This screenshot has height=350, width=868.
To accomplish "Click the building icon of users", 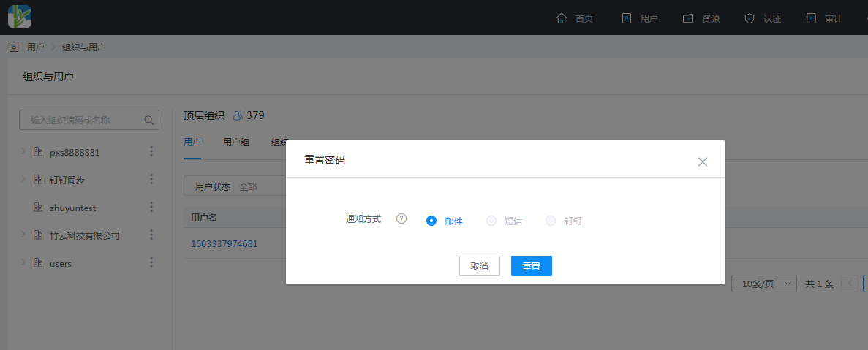I will [38, 263].
